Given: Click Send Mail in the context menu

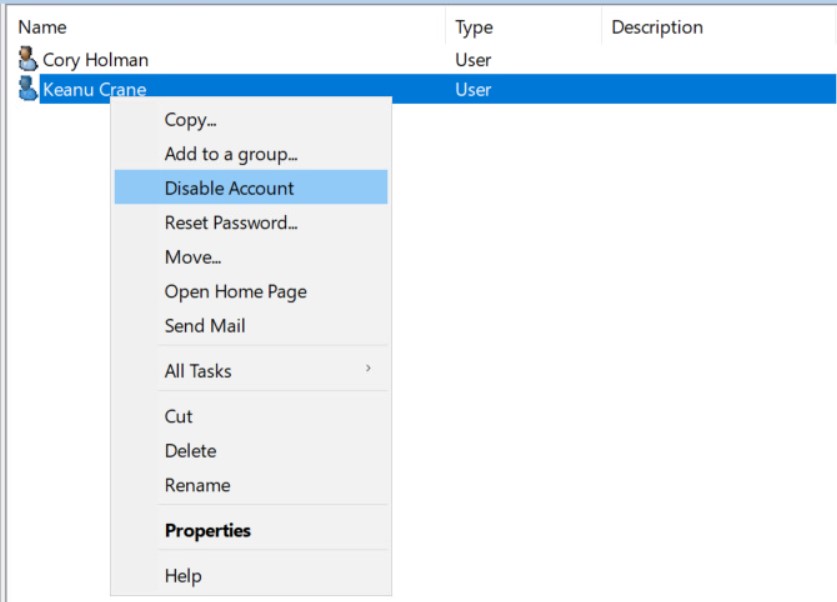Looking at the screenshot, I should coord(205,326).
